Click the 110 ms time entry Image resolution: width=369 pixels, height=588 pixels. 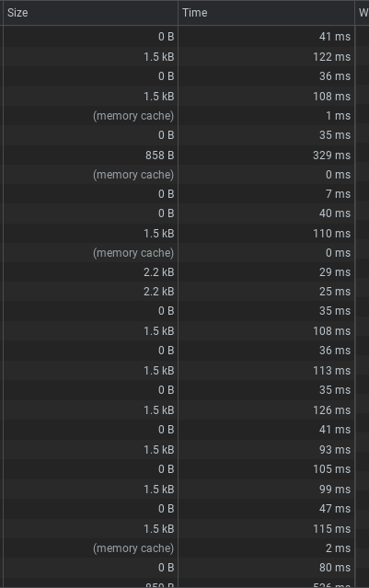(x=331, y=233)
